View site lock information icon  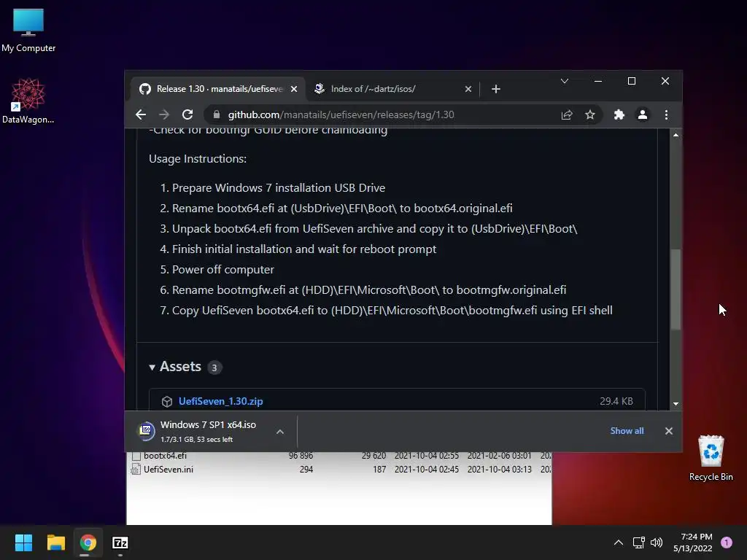(216, 114)
